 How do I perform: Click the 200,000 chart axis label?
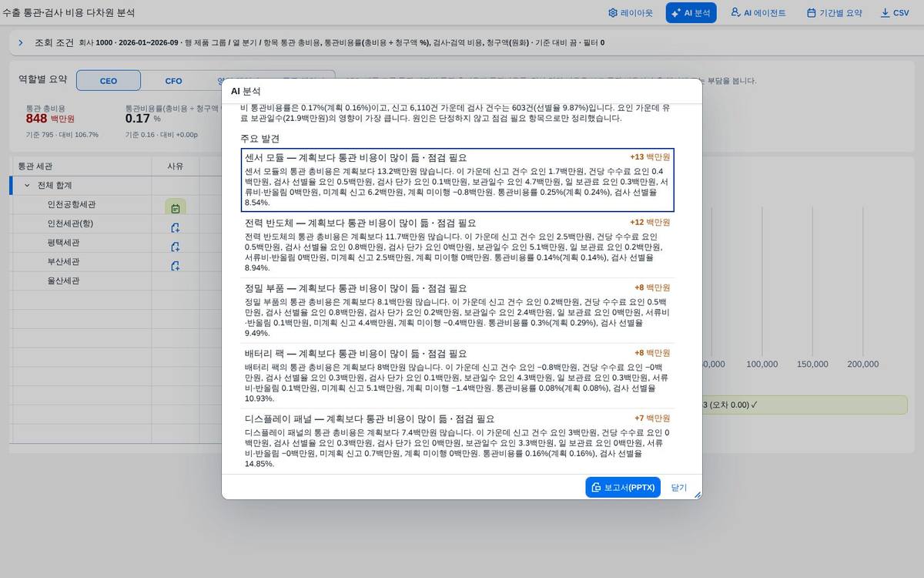point(862,364)
